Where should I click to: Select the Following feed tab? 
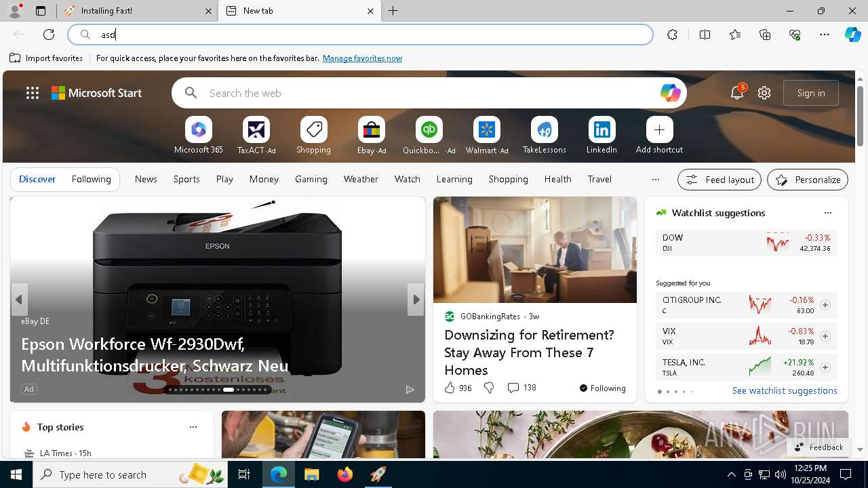coord(91,179)
